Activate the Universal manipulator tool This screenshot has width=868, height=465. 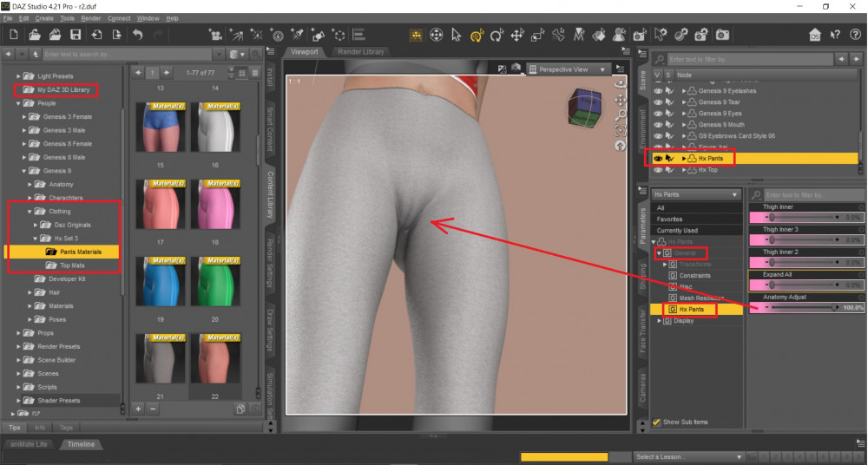click(x=477, y=35)
